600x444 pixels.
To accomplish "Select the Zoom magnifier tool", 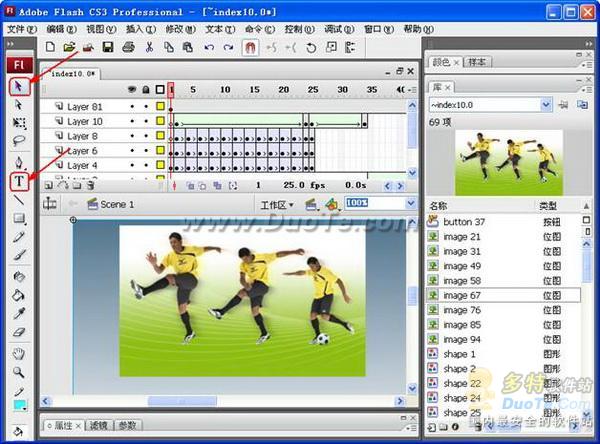I will [x=19, y=372].
